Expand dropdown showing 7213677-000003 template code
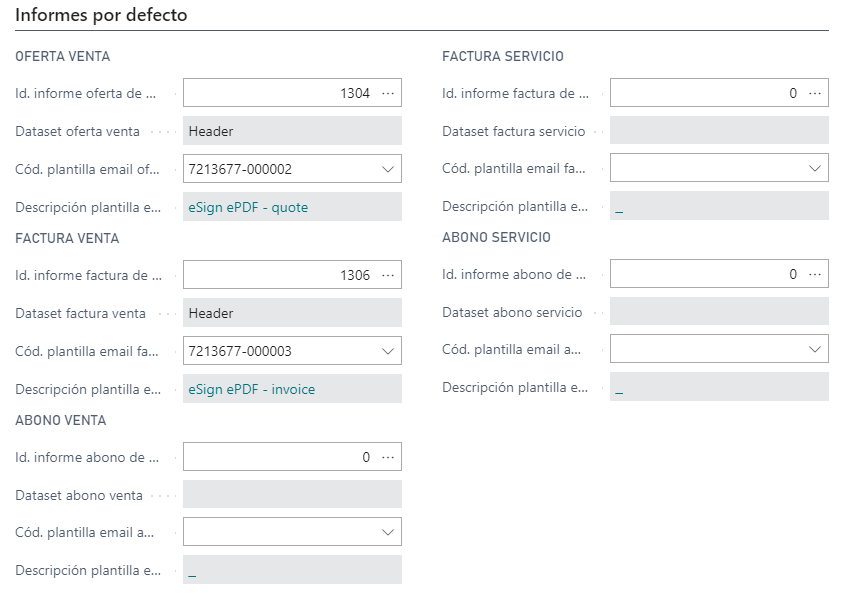Viewport: 852px width, 600px height. [x=388, y=351]
